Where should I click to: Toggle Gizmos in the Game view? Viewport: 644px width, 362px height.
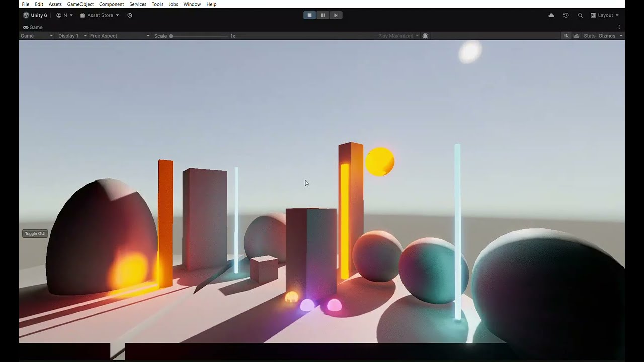(x=607, y=36)
